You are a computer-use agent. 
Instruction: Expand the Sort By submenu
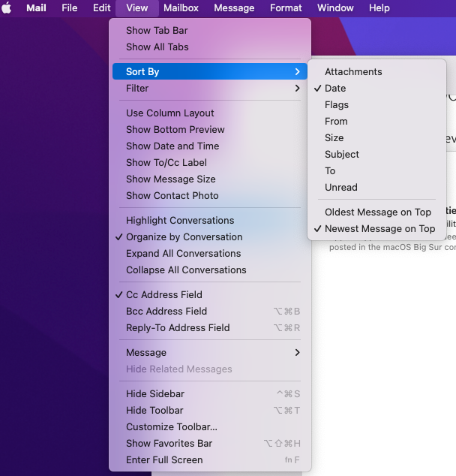click(210, 71)
